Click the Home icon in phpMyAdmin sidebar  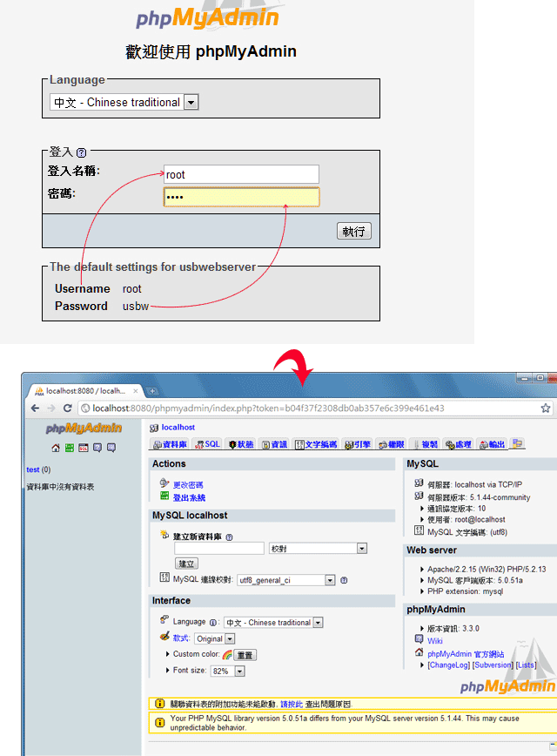(x=56, y=448)
